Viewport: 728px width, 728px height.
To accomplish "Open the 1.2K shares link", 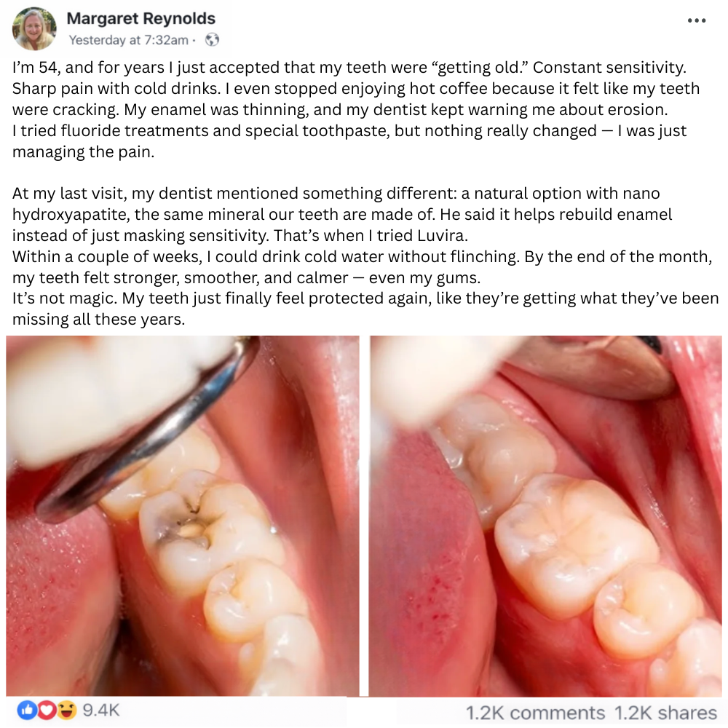I will (x=666, y=713).
